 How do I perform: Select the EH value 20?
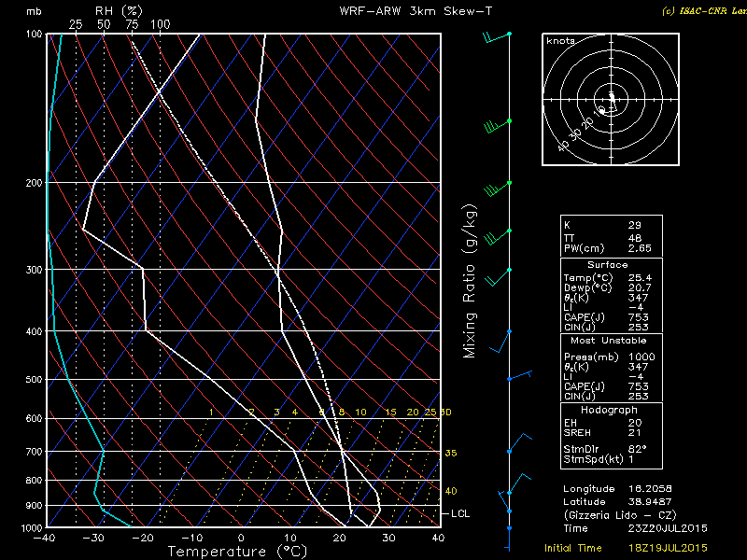[x=635, y=423]
